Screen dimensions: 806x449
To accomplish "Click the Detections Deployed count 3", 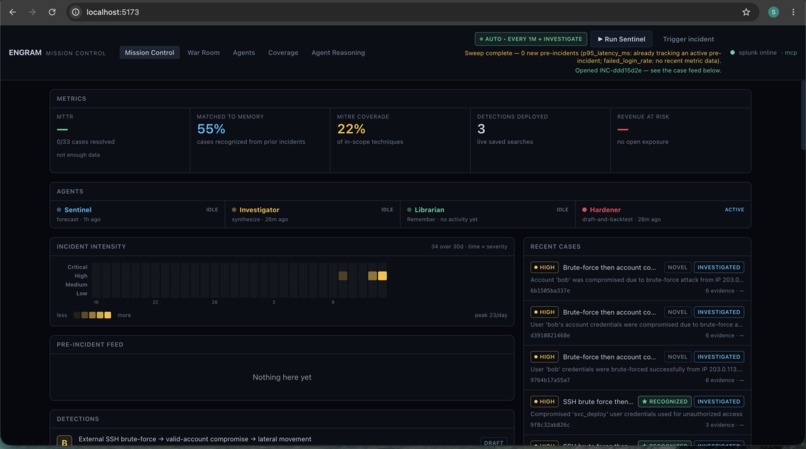I will click(481, 129).
